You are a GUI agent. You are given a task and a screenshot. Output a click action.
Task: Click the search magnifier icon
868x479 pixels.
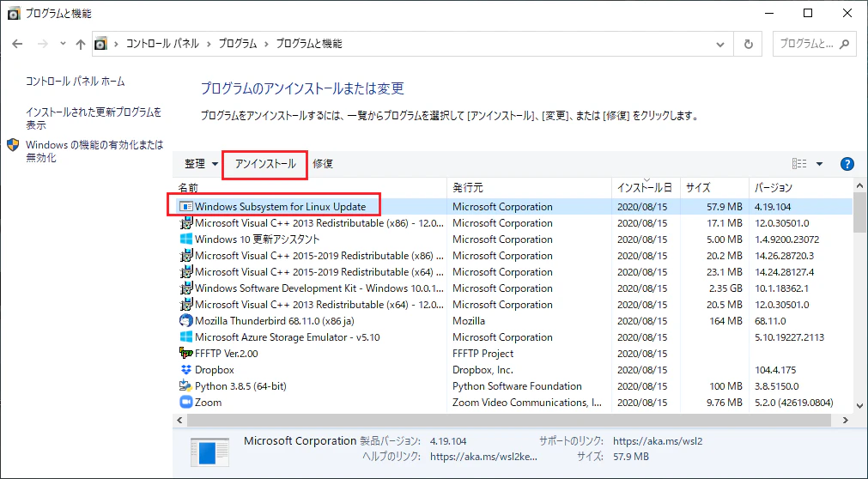(x=844, y=44)
